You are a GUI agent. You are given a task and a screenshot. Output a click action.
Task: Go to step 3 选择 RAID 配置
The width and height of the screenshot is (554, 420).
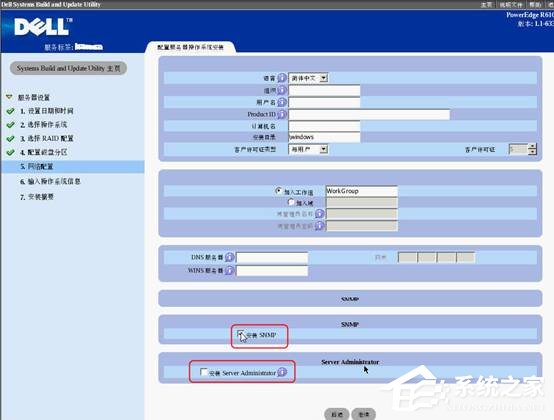[x=47, y=138]
